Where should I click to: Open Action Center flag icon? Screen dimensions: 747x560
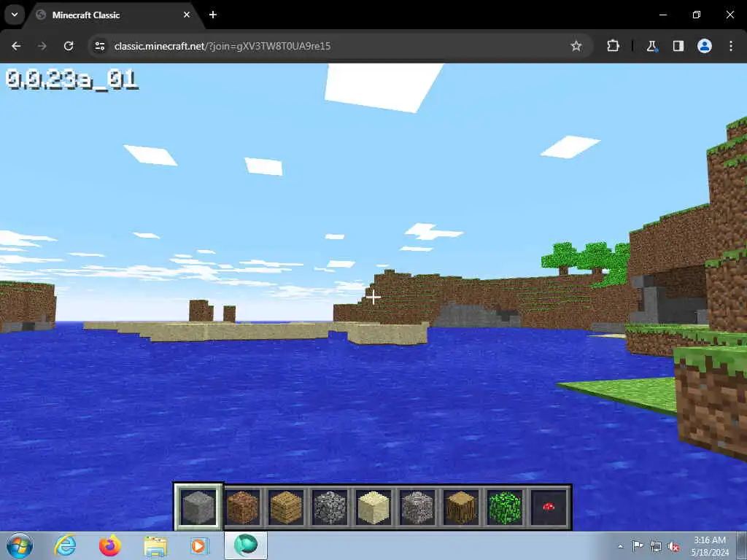(x=638, y=546)
